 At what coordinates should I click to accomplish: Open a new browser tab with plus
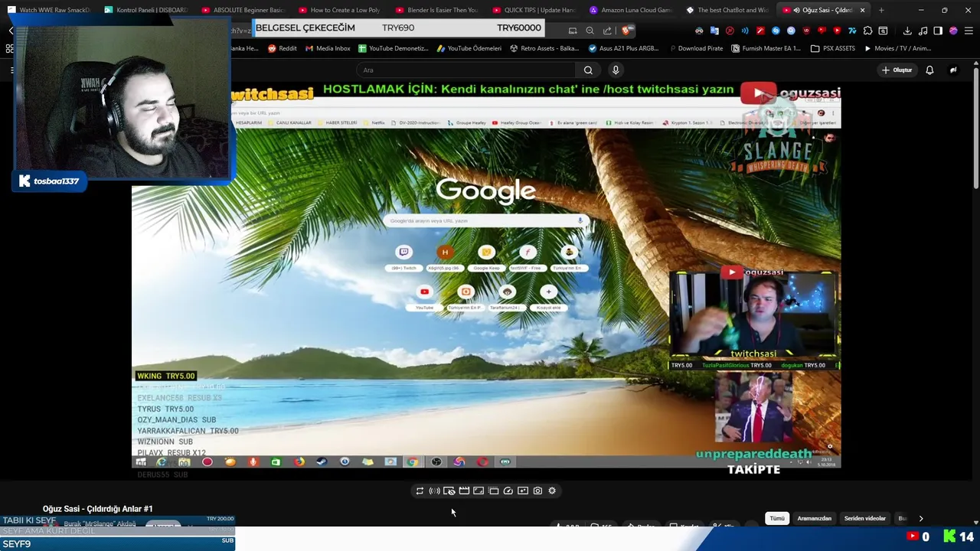pos(881,10)
